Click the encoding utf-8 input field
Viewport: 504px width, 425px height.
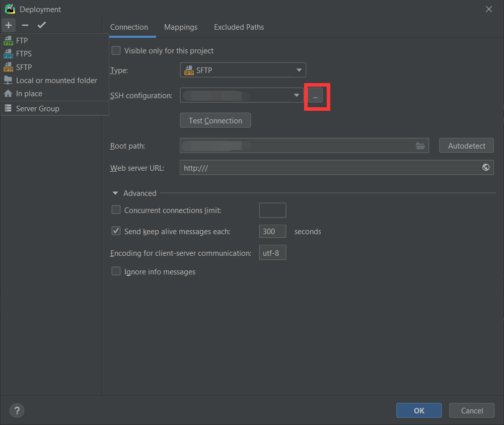coord(272,253)
